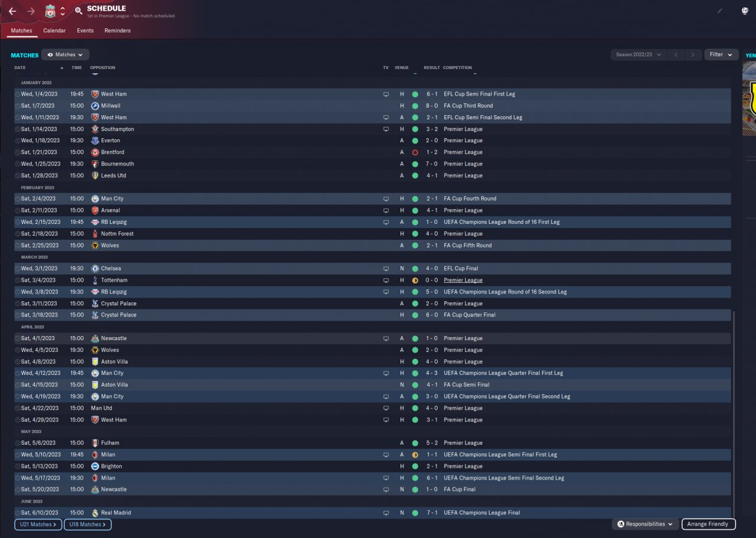Toggle the check circle for the Bournemouth match
756x538 pixels.
tap(17, 164)
